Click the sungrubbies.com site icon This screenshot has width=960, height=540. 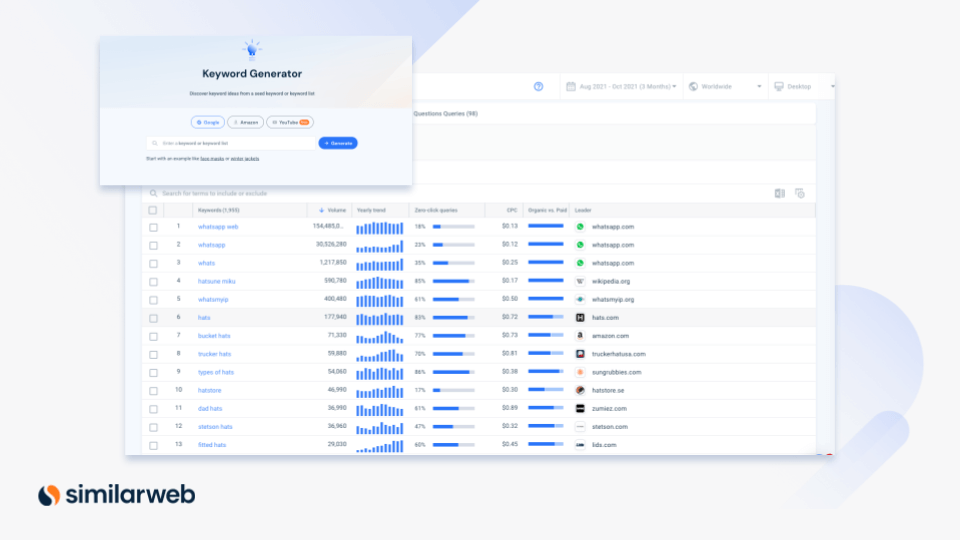580,372
